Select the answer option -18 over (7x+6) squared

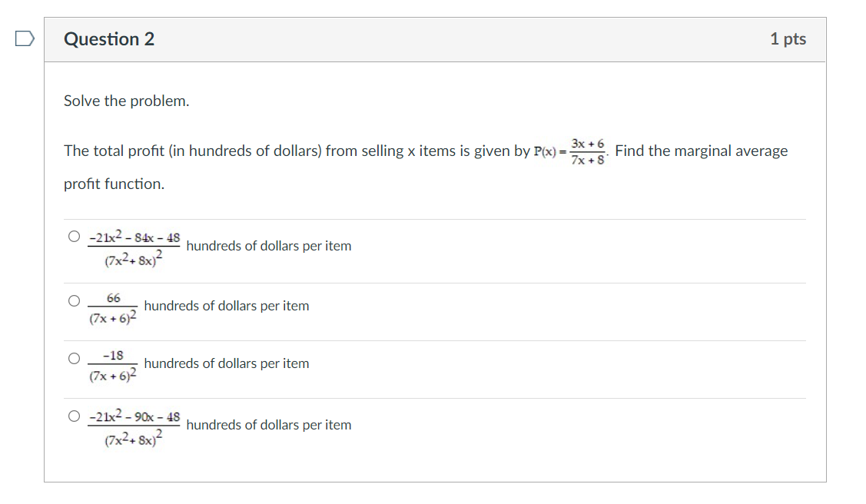74,356
